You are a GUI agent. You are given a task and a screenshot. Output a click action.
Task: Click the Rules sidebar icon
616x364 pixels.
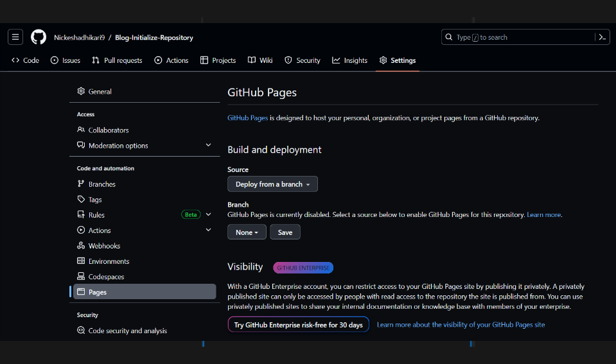pos(81,214)
